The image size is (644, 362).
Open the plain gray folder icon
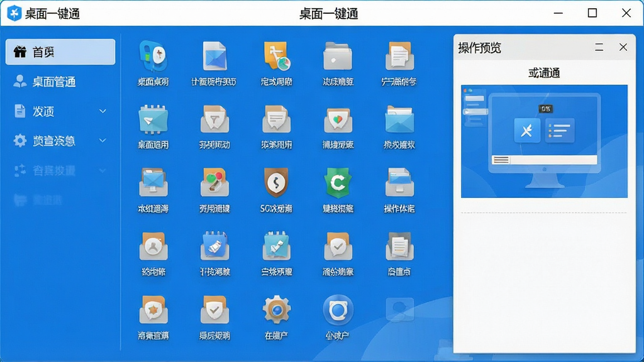338,56
